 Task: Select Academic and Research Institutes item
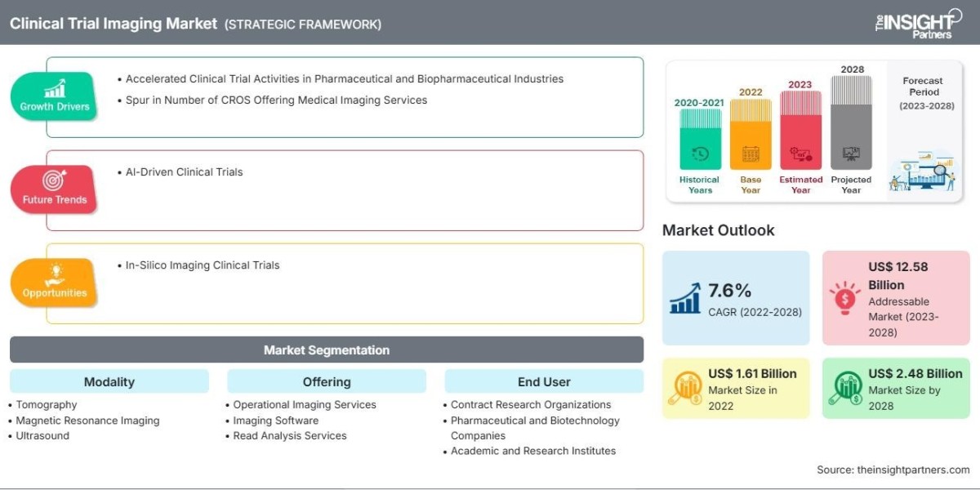click(x=533, y=451)
